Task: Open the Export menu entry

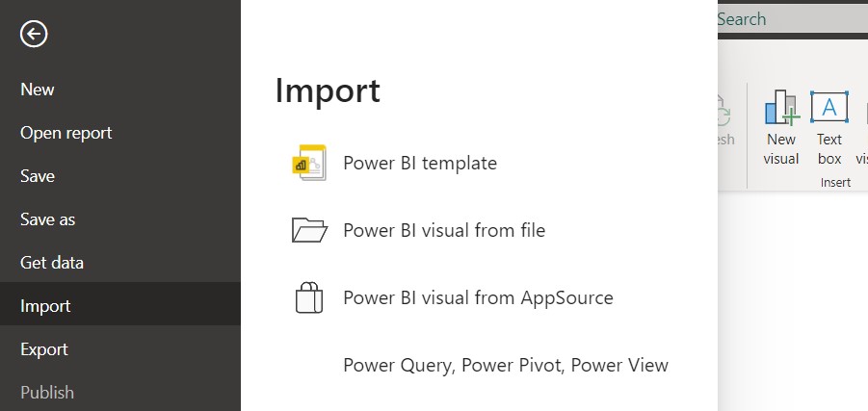Action: 43,349
